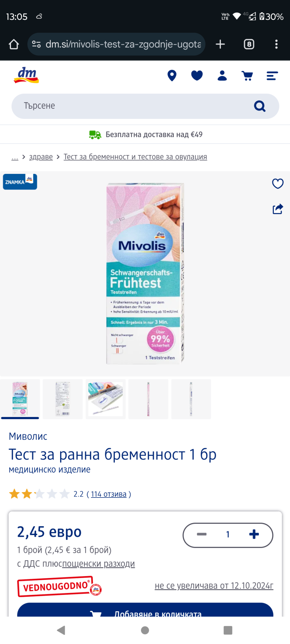Add product to wishlist with heart outline

coord(278,183)
